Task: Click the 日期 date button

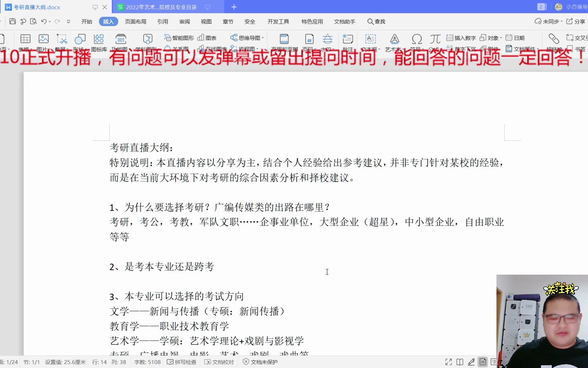Action: (515, 38)
